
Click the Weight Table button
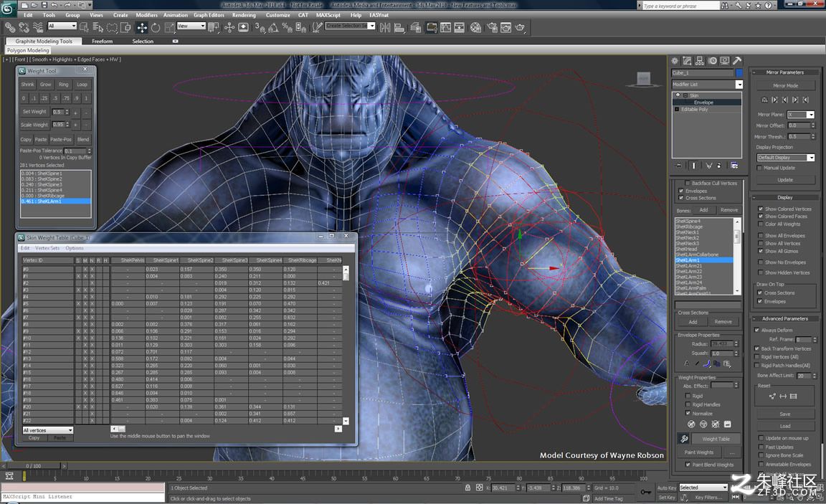(716, 439)
